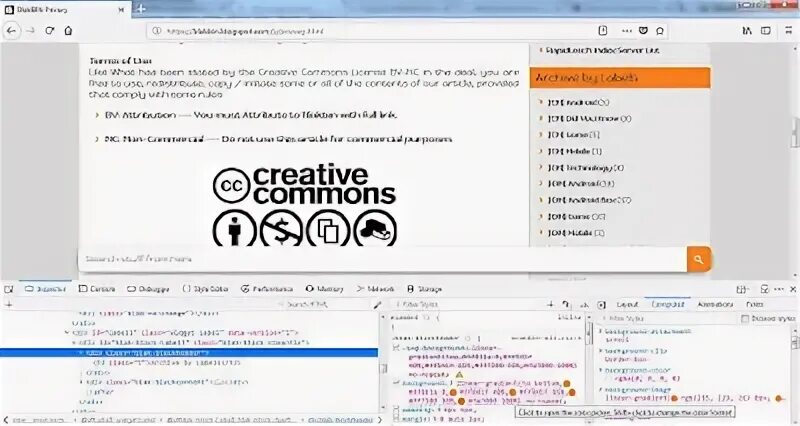
Task: Close the developer tools panel
Action: click(x=793, y=289)
